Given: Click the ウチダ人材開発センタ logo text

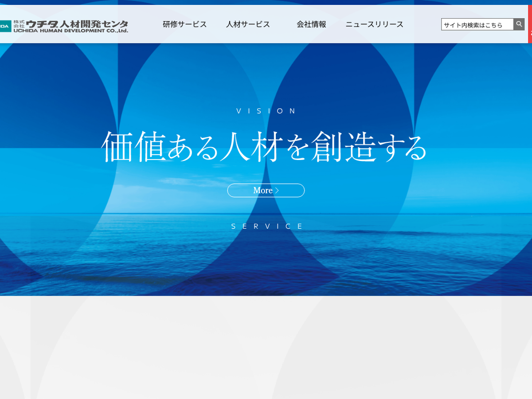Looking at the screenshot, I should click(77, 23).
